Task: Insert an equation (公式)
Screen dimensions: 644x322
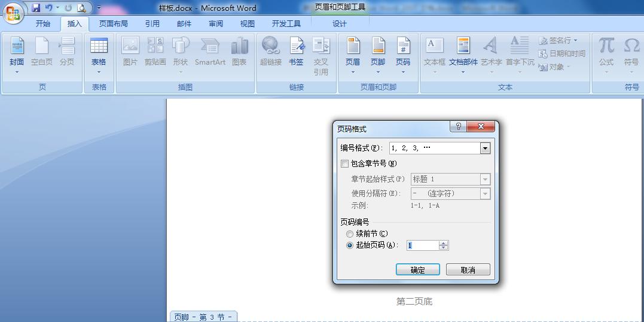Action: 606,56
